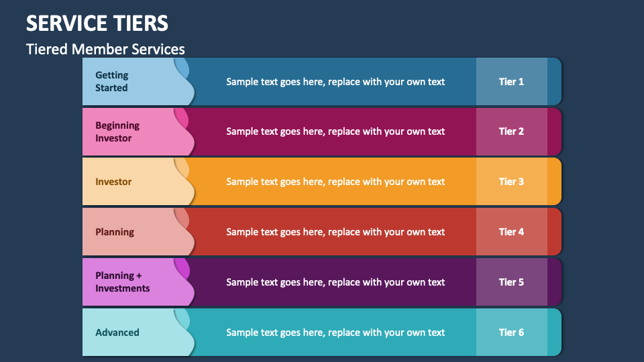The width and height of the screenshot is (644, 362).
Task: Select the Tier 4 box
Action: click(511, 232)
